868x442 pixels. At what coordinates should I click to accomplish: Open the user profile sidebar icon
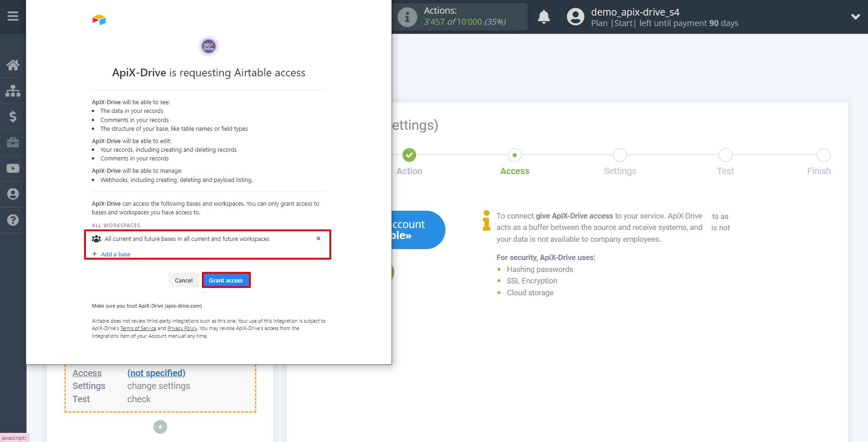pos(13,194)
